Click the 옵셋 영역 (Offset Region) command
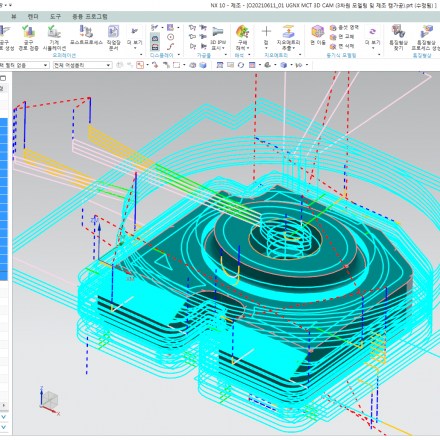440x440 pixels. [344, 27]
